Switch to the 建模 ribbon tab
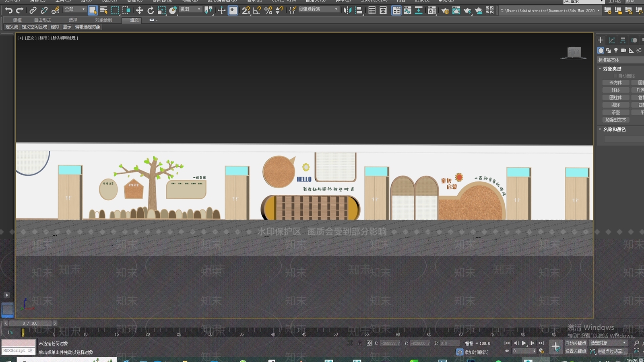This screenshot has width=644, height=362. coord(17,20)
